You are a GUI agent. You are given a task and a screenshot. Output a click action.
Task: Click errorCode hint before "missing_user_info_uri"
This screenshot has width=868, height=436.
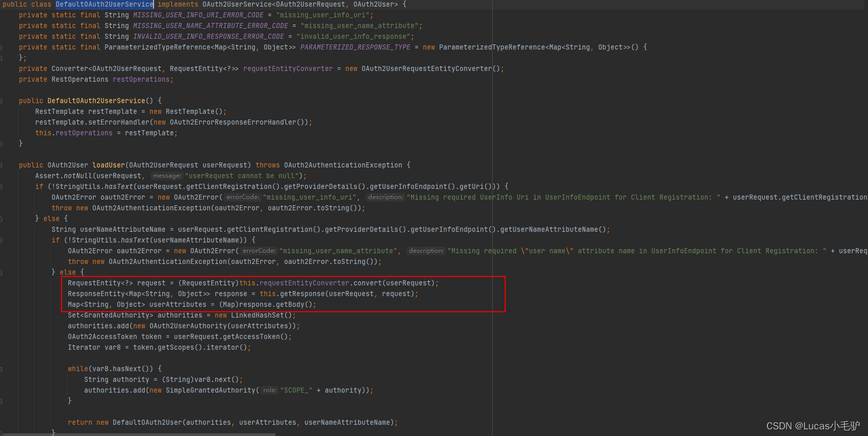[243, 197]
